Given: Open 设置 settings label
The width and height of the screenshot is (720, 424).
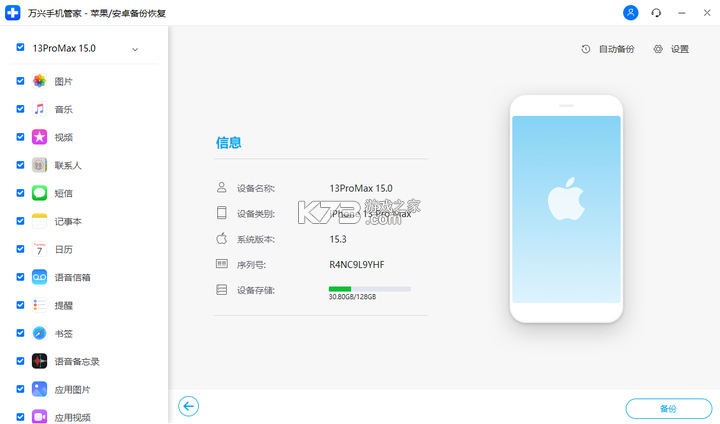Looking at the screenshot, I should coord(680,49).
